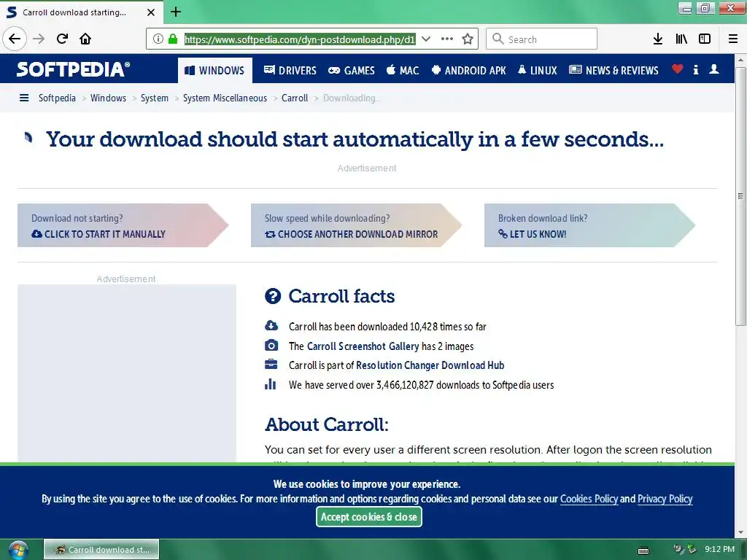Go back with the browser back arrow
Screen dimensions: 747x560
pyautogui.click(x=15, y=39)
